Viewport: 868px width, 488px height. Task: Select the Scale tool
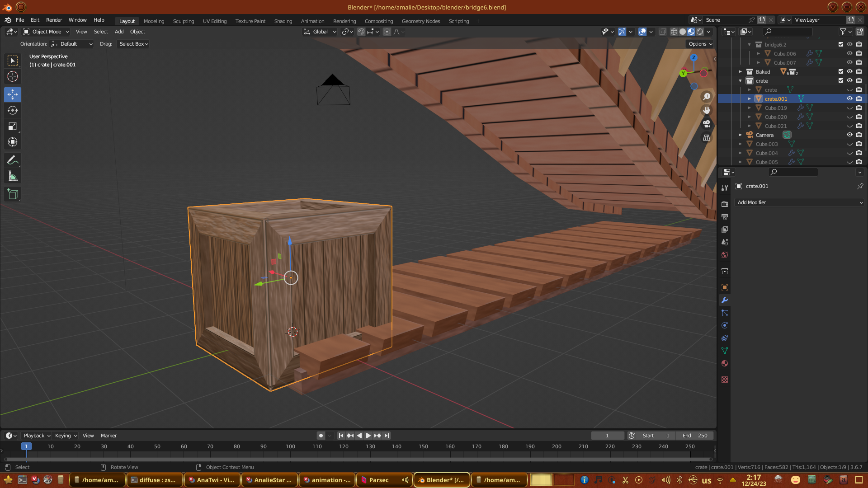tap(13, 127)
